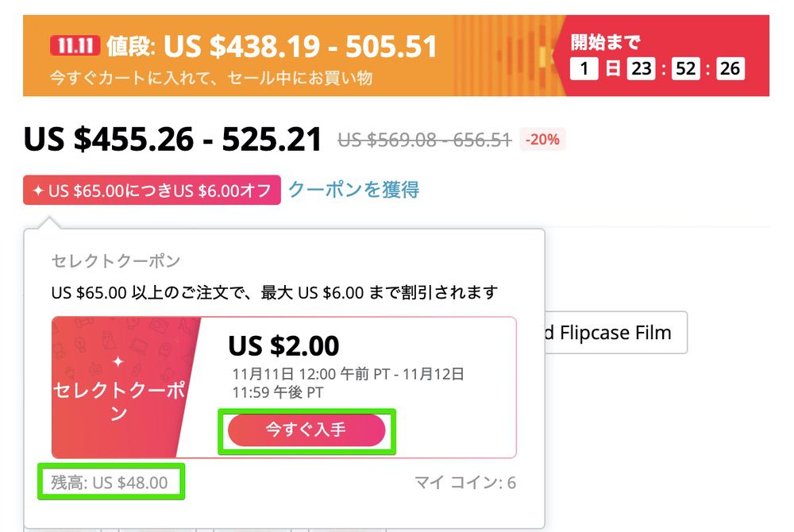
Task: Click the minutes box showing 52
Action: 684,69
